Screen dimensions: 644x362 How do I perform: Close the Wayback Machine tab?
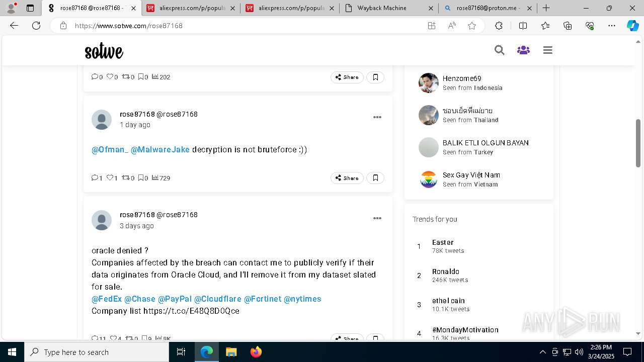430,8
